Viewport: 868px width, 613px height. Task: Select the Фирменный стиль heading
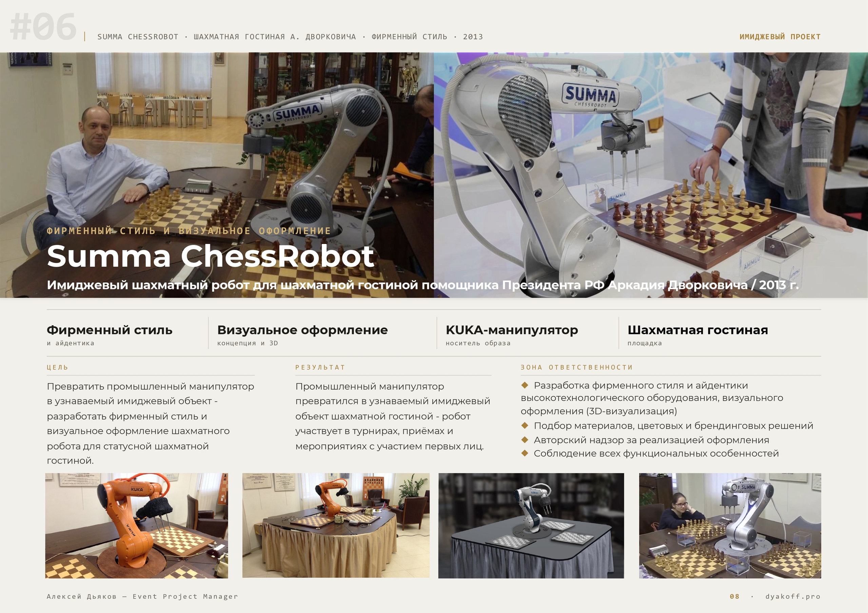pyautogui.click(x=110, y=330)
